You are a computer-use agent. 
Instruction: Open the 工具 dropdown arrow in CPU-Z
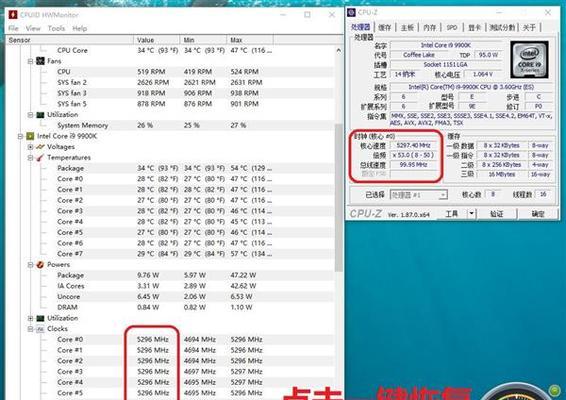[471, 214]
